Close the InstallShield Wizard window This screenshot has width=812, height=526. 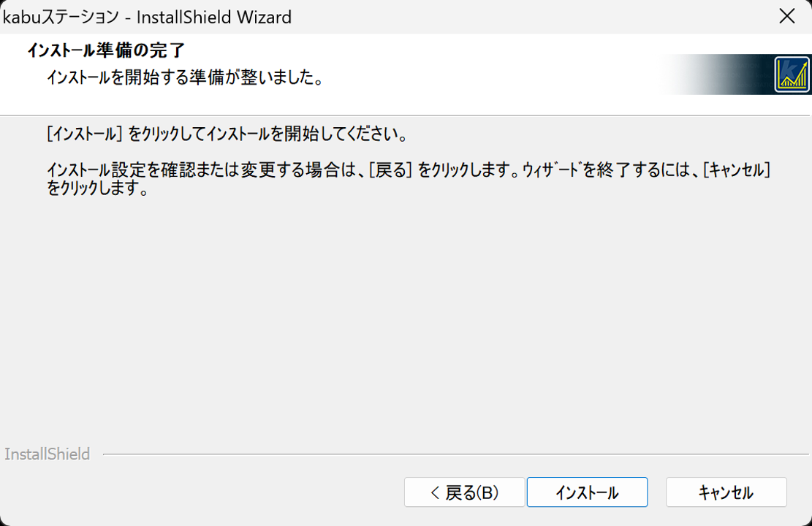(x=787, y=17)
